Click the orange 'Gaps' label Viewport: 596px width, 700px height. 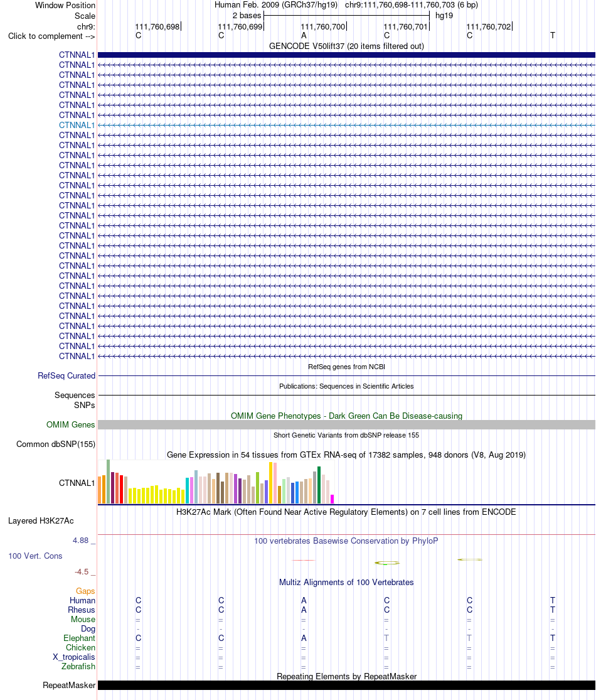(x=85, y=591)
